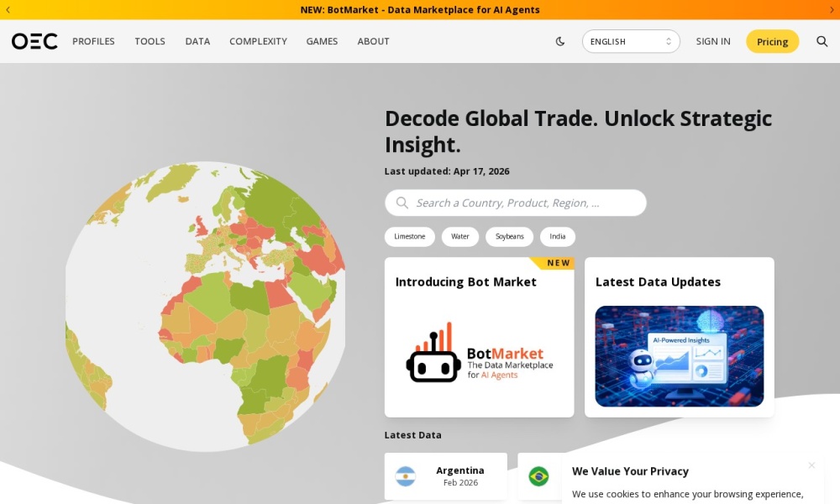Screen dimensions: 840x504
Task: Open the Profiles menu
Action: click(x=93, y=41)
